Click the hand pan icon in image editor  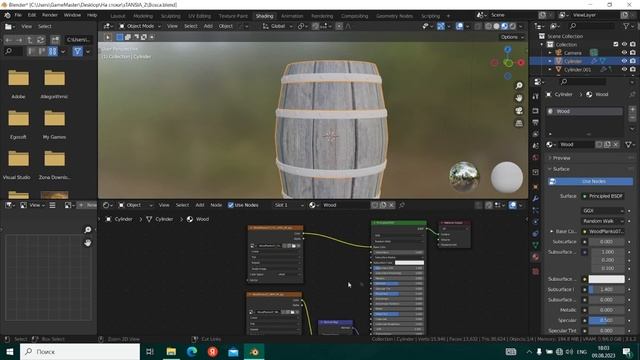click(x=88, y=243)
